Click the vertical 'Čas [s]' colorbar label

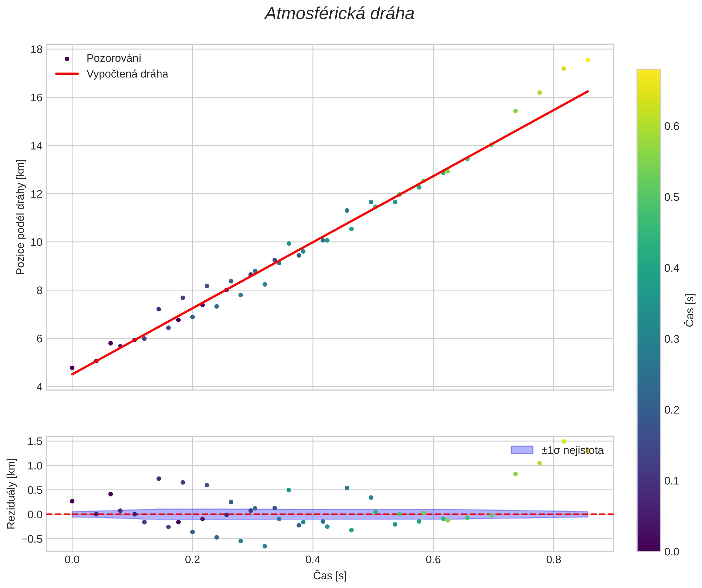click(690, 310)
